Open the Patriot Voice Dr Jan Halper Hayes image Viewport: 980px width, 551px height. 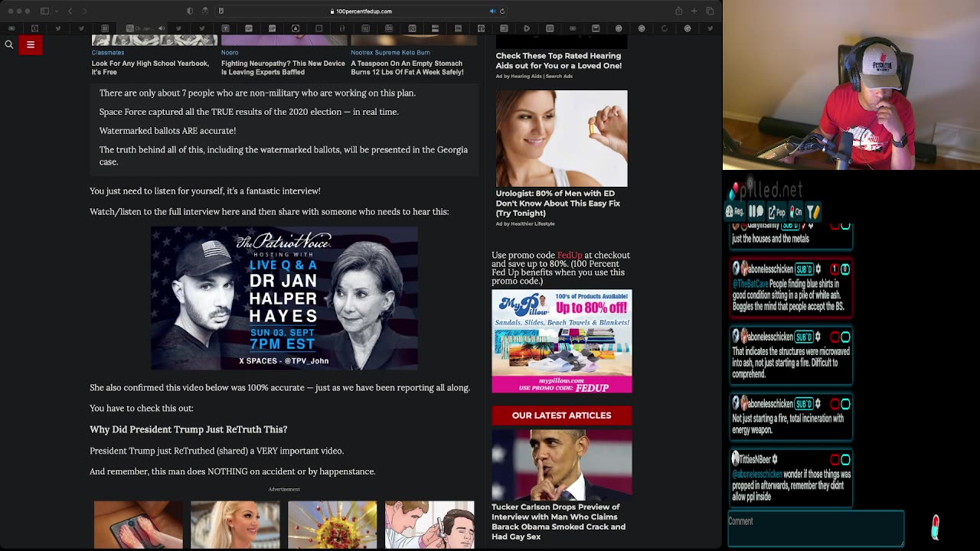(x=284, y=298)
